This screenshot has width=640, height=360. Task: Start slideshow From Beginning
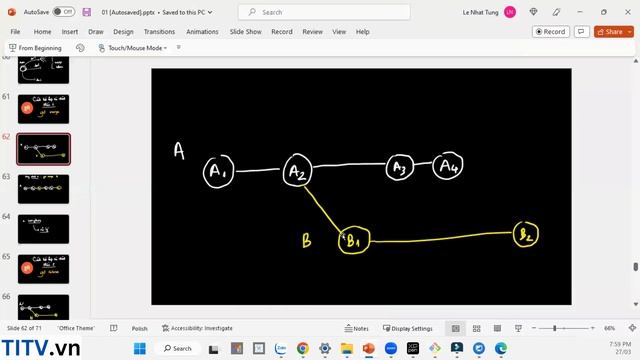pyautogui.click(x=35, y=48)
